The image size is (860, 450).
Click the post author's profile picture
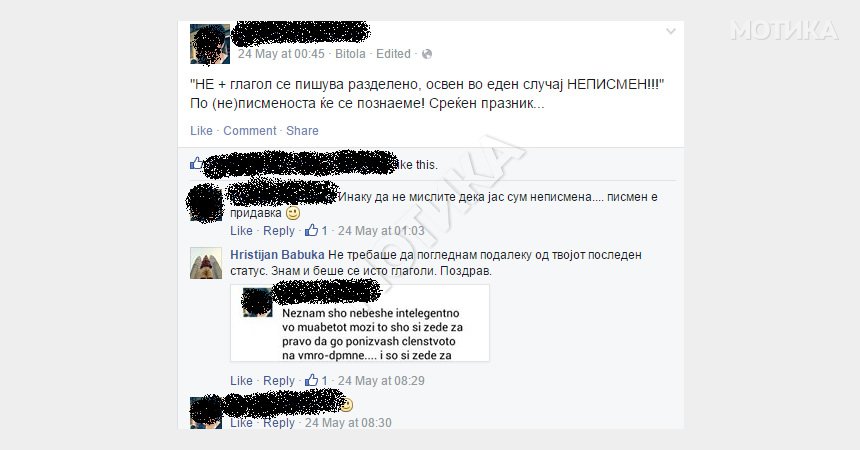[x=210, y=44]
